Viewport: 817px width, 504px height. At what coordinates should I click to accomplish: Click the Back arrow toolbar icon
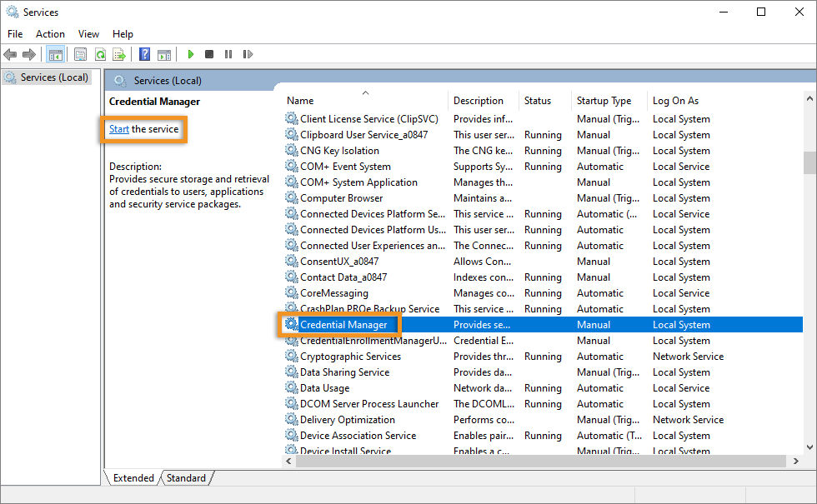coord(10,54)
